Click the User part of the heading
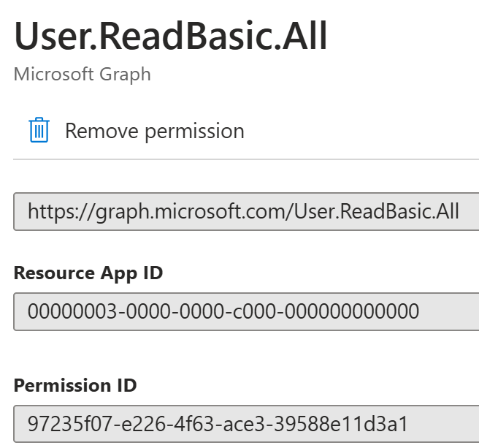Screen dimensions: 479x448 (x=52, y=36)
